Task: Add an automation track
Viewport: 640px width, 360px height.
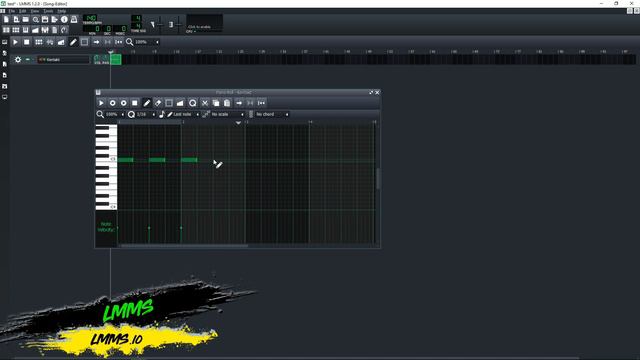Action: click(x=61, y=42)
